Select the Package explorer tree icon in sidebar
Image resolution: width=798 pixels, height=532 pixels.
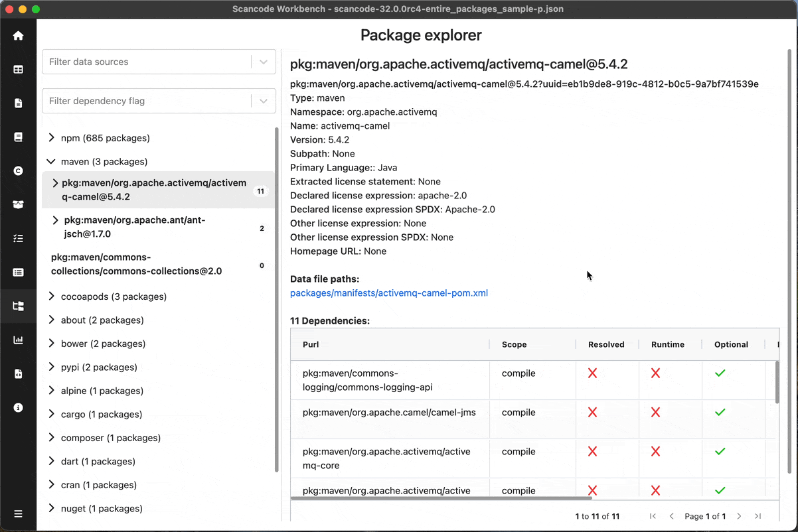(18, 306)
